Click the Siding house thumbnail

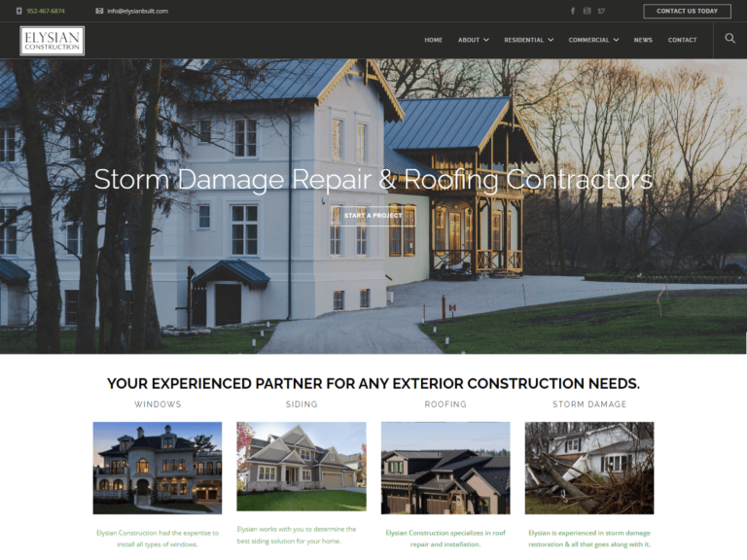point(302,467)
